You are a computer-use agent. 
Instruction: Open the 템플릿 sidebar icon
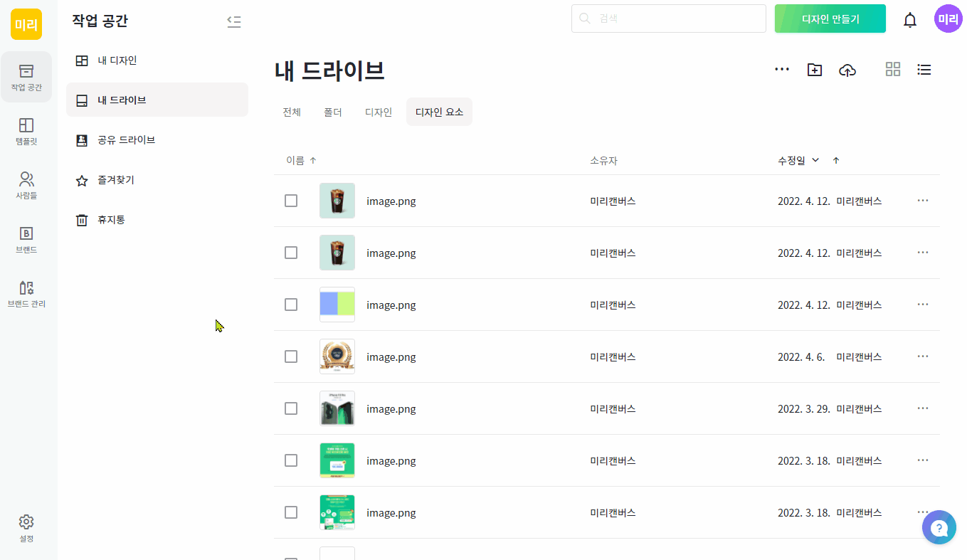(x=26, y=132)
